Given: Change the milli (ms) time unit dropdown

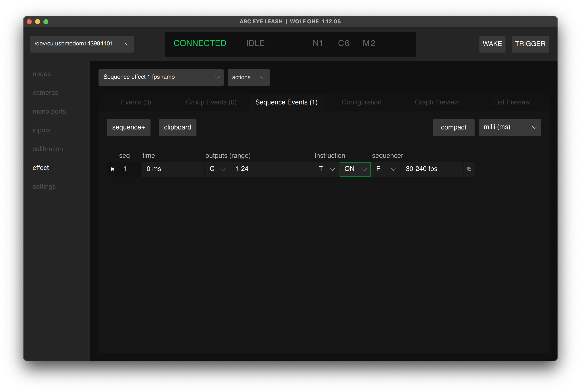Looking at the screenshot, I should point(509,127).
